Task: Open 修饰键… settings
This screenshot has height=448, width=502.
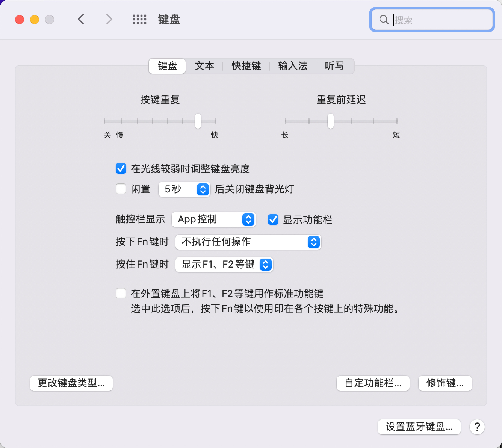Action: 445,383
